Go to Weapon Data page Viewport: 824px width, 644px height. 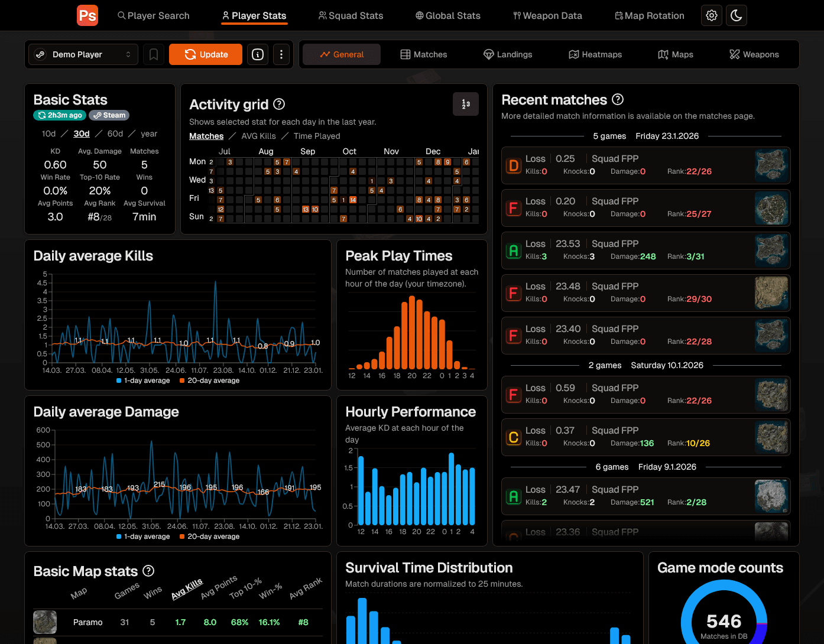coord(547,15)
